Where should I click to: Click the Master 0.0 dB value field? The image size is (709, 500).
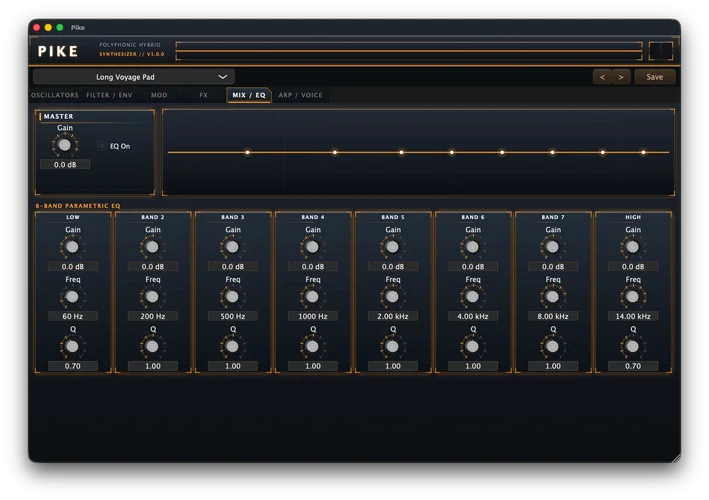[x=65, y=165]
